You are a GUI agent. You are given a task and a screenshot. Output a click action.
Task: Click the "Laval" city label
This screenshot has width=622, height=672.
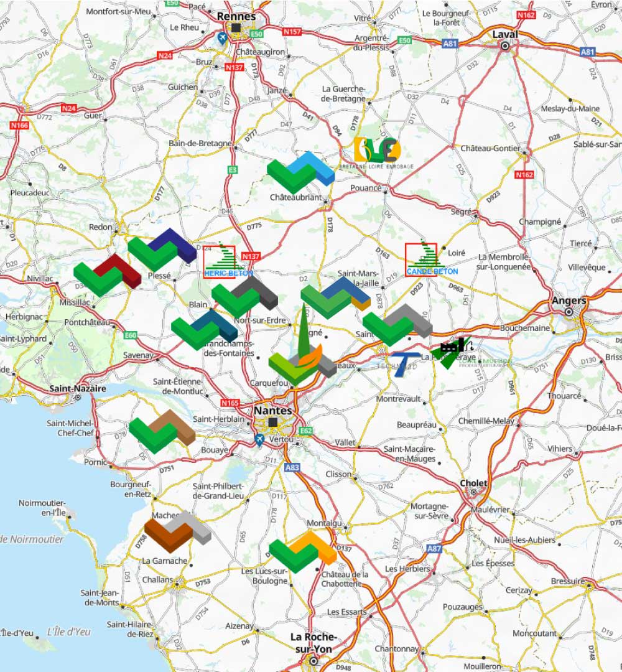tap(505, 34)
